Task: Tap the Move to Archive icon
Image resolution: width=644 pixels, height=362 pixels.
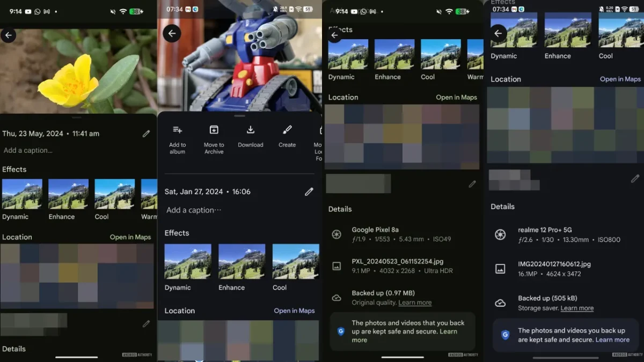Action: click(214, 129)
